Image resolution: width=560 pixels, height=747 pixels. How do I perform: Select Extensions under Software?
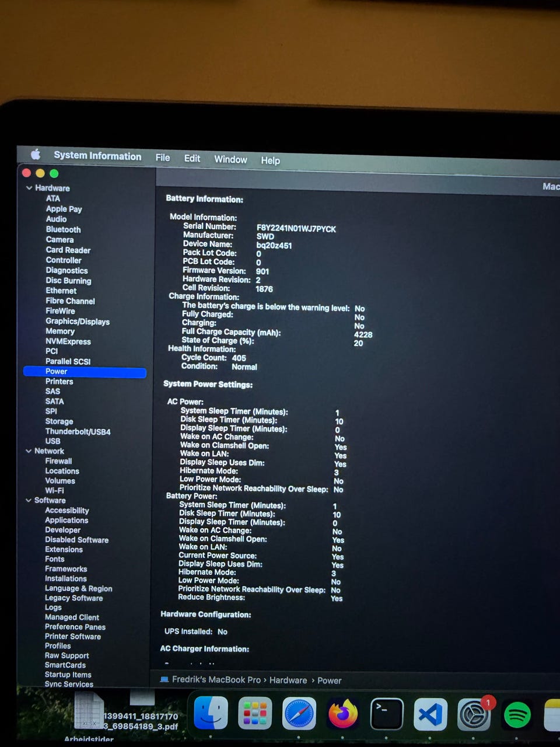(x=64, y=550)
